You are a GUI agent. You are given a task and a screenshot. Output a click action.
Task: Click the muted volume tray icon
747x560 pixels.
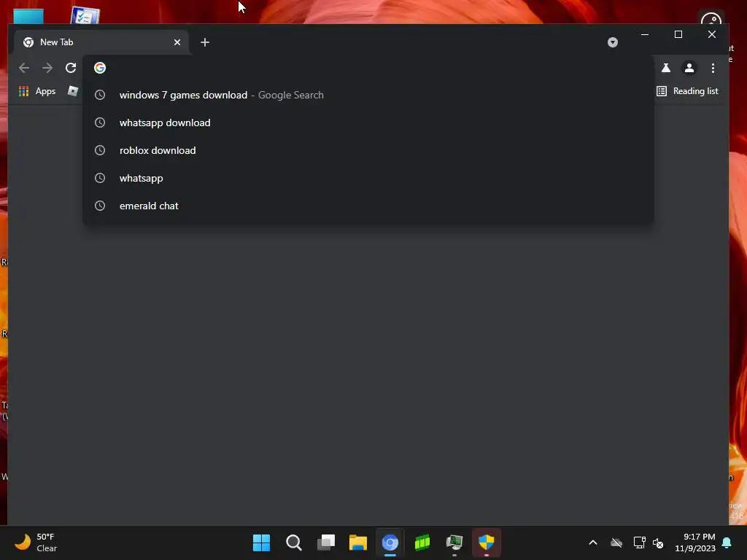point(658,542)
